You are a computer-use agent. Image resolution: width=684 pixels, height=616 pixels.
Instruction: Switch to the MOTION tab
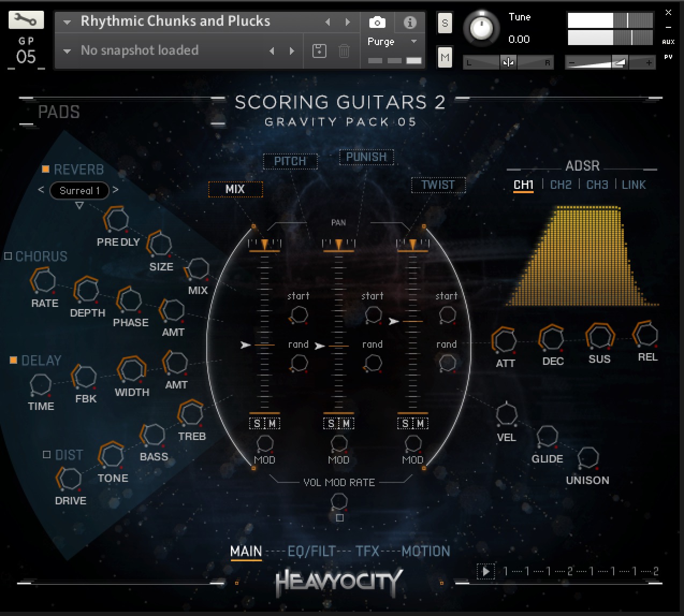(x=426, y=551)
